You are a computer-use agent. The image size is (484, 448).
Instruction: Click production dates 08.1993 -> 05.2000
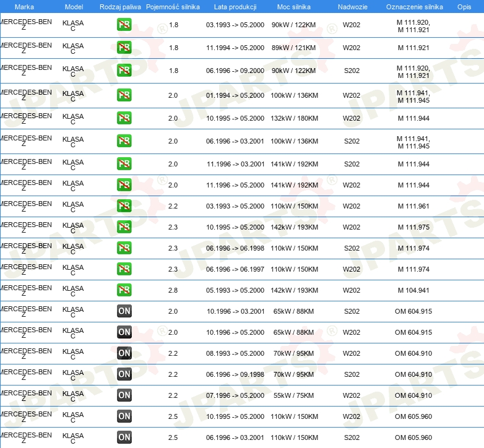tap(235, 353)
